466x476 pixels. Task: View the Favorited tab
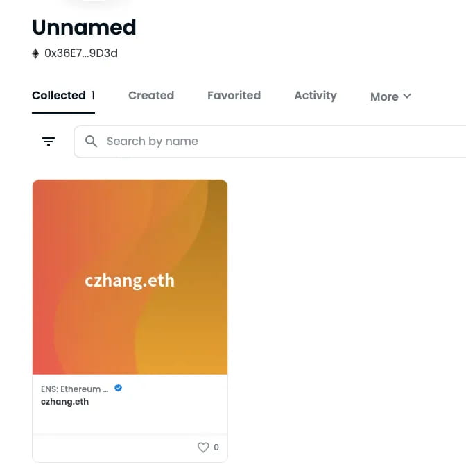tap(234, 96)
